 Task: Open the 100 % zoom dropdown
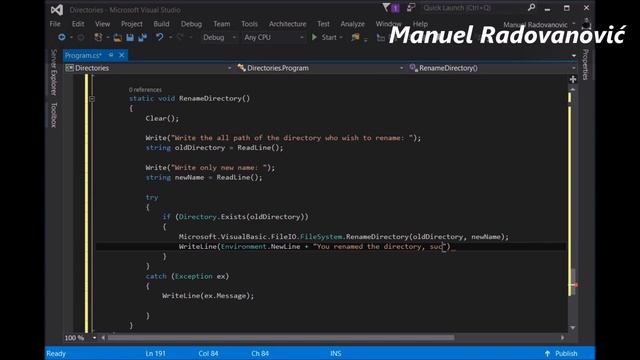(x=94, y=338)
